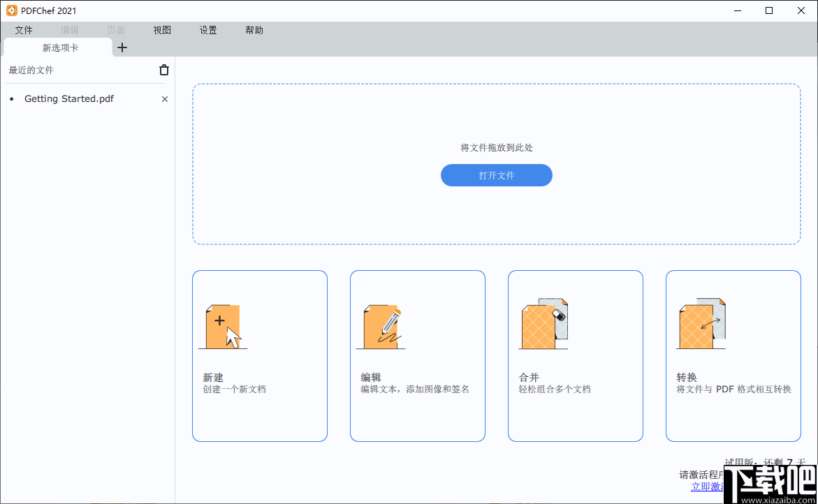
Task: Clear recent files using the trash icon
Action: tap(163, 70)
